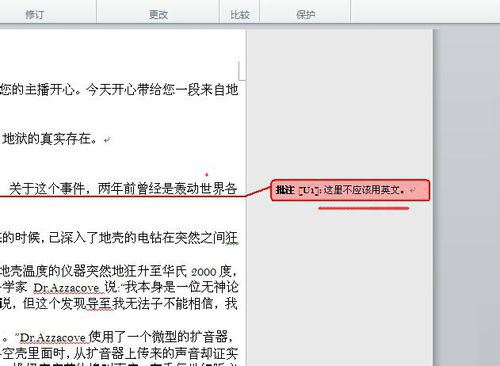Image resolution: width=500 pixels, height=366 pixels.
Task: Click Dr.Azzacove before 使用了一个微型的扩音器
Action: pyautogui.click(x=53, y=338)
